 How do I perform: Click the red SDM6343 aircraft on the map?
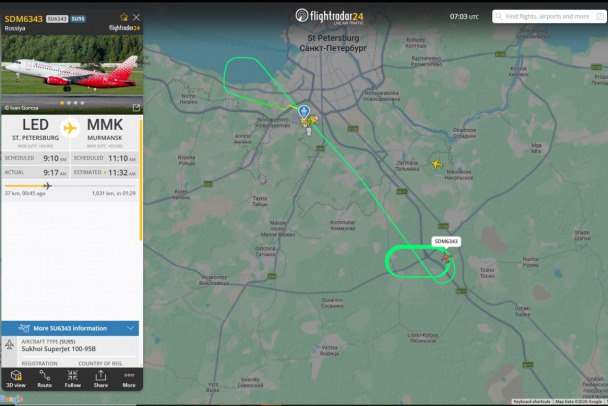point(446,258)
